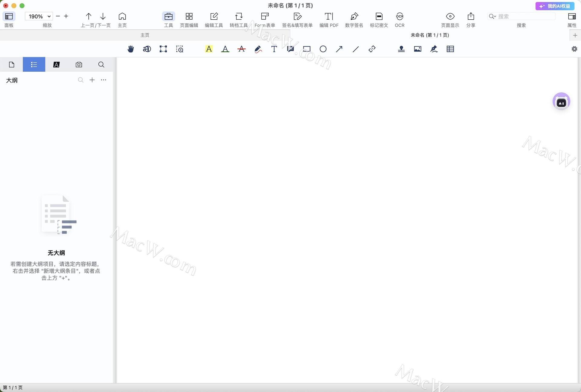Search within the 大纲 outline
Image resolution: width=581 pixels, height=392 pixels.
(x=80, y=80)
